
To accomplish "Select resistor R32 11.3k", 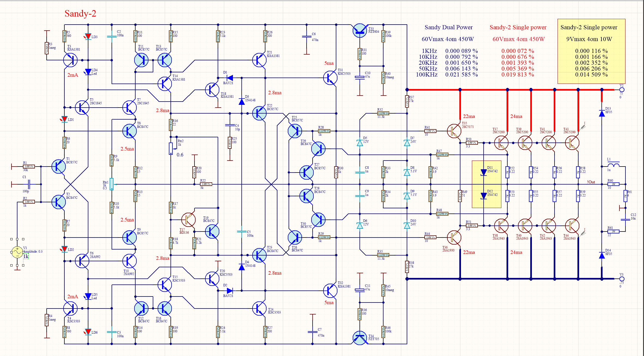I will pyautogui.click(x=383, y=113).
